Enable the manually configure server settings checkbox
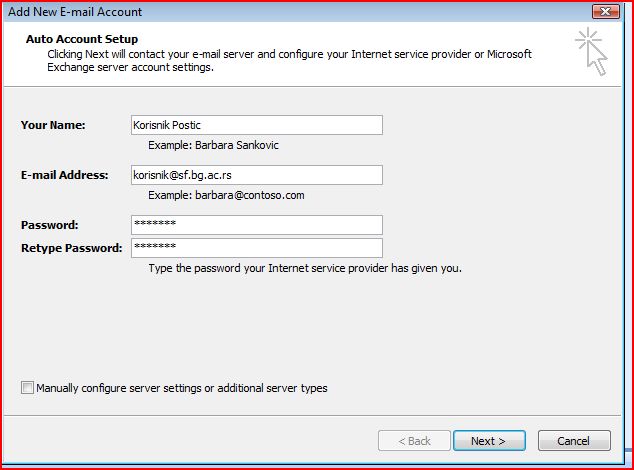The image size is (634, 470). pos(27,387)
